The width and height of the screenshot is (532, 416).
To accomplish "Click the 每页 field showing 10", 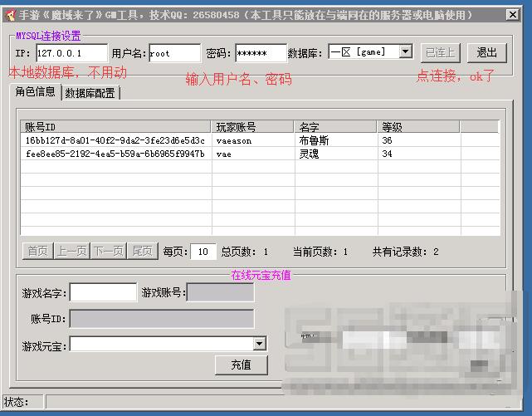I will pos(203,252).
